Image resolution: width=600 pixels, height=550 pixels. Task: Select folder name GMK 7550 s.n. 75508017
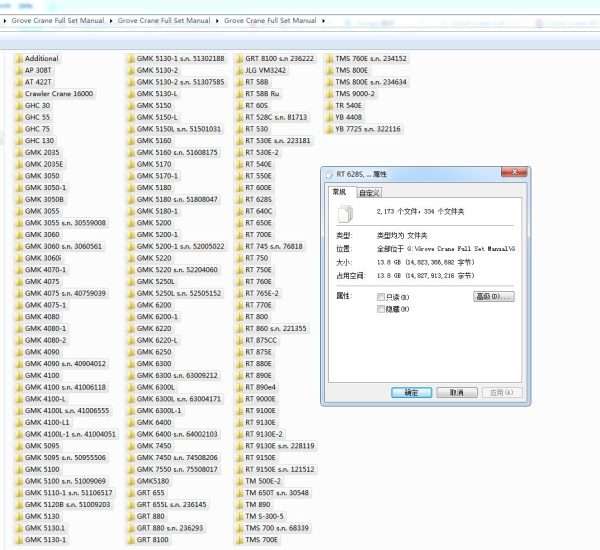point(177,469)
